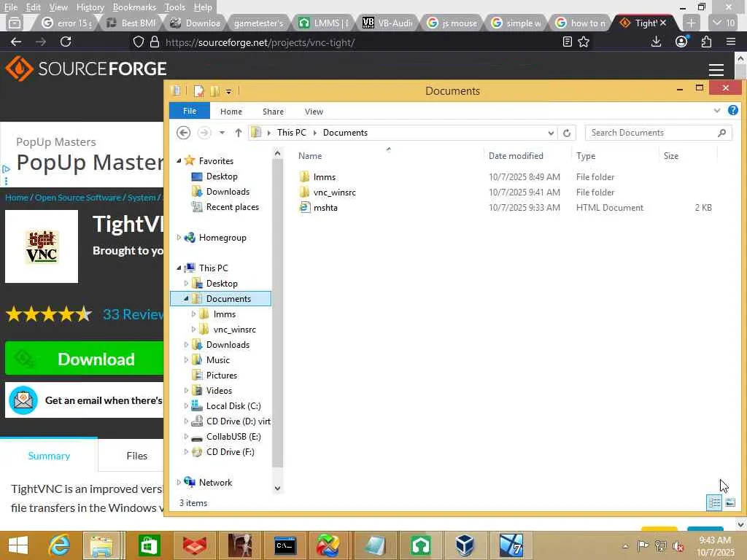This screenshot has height=560, width=747.
Task: Go up one folder level in Explorer
Action: [x=239, y=133]
